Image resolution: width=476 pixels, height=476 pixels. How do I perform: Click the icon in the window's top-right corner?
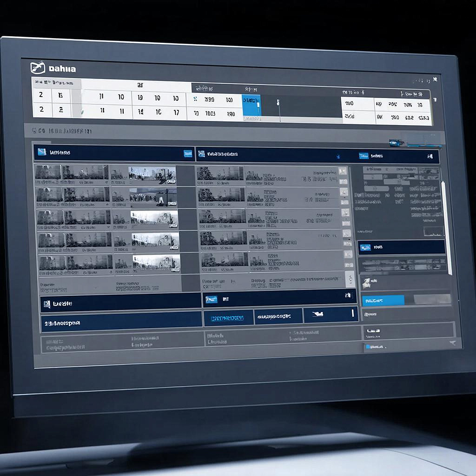(435, 79)
